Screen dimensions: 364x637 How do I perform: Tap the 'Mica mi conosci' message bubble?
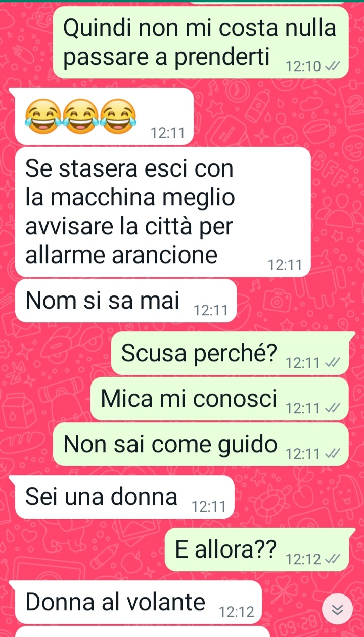(x=219, y=399)
